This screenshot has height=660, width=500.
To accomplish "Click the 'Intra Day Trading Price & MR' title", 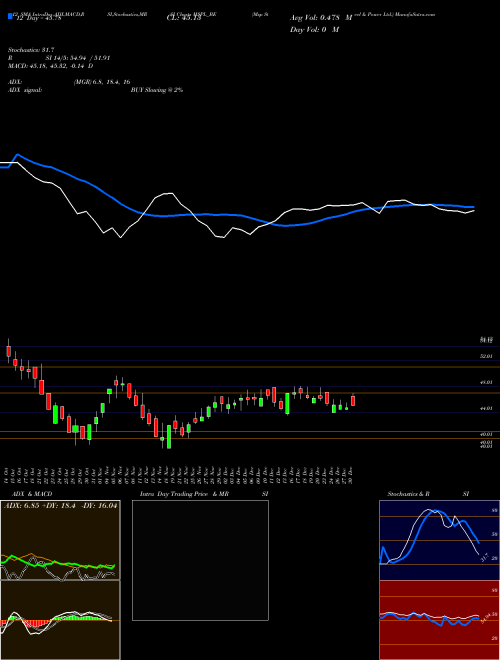I will coord(184,494).
